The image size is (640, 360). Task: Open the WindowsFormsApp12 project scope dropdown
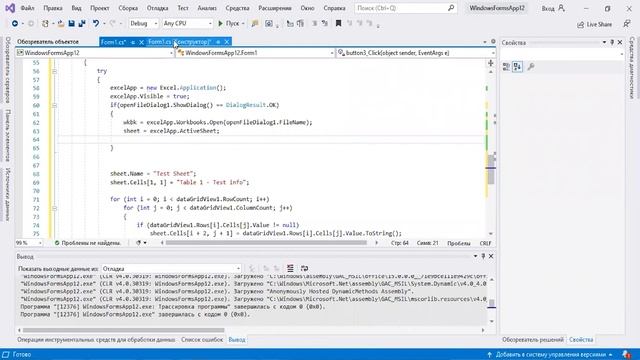pyautogui.click(x=95, y=53)
